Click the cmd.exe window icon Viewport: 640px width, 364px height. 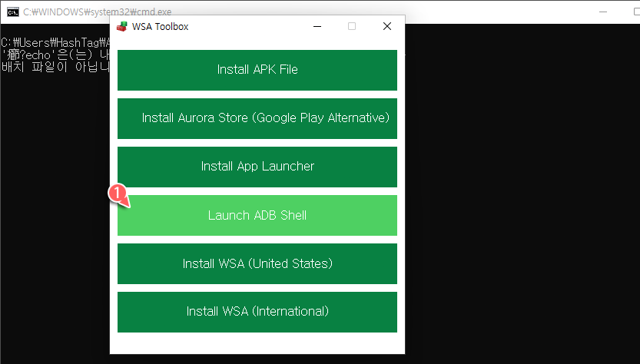[12, 12]
